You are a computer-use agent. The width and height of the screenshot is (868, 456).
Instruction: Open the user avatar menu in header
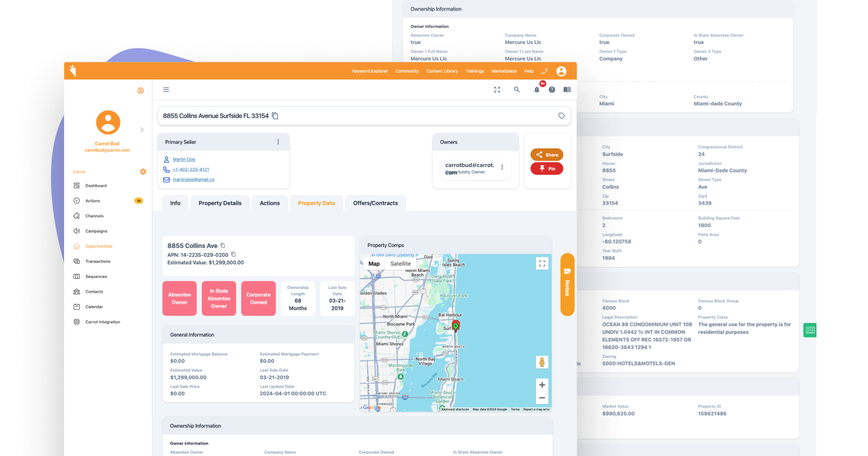(561, 71)
